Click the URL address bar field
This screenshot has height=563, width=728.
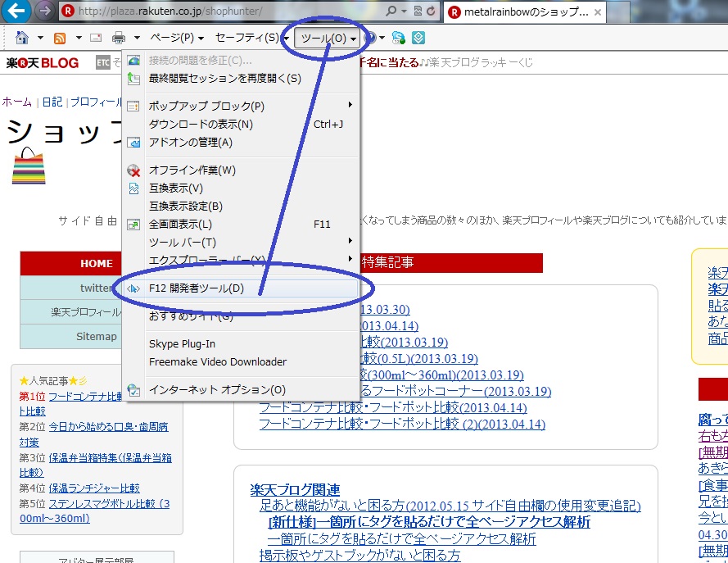229,11
